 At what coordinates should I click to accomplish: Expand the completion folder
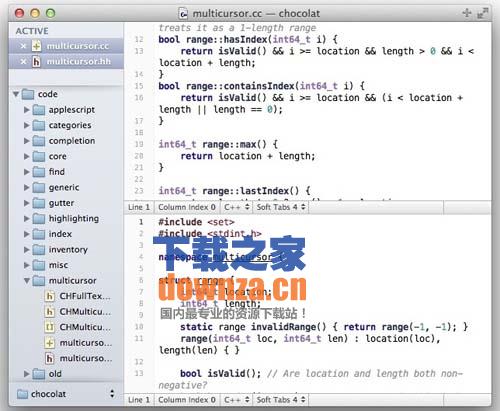point(27,141)
